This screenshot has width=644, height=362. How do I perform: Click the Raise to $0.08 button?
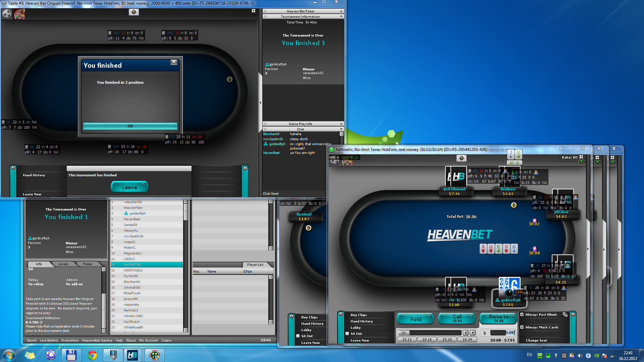point(498,318)
